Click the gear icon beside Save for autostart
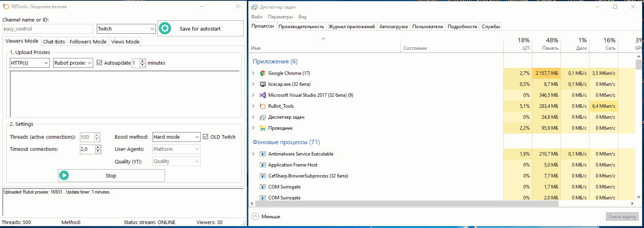This screenshot has height=228, width=644. pyautogui.click(x=165, y=29)
